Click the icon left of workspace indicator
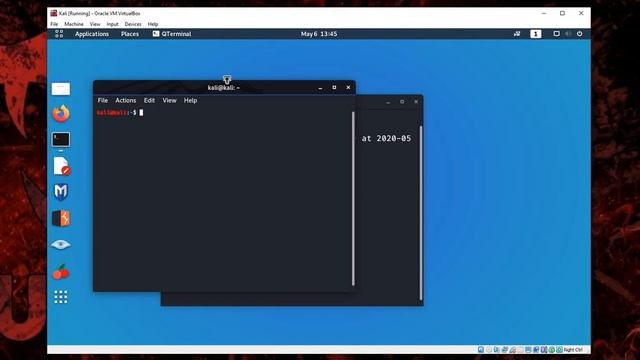The width and height of the screenshot is (640, 360). [x=517, y=34]
